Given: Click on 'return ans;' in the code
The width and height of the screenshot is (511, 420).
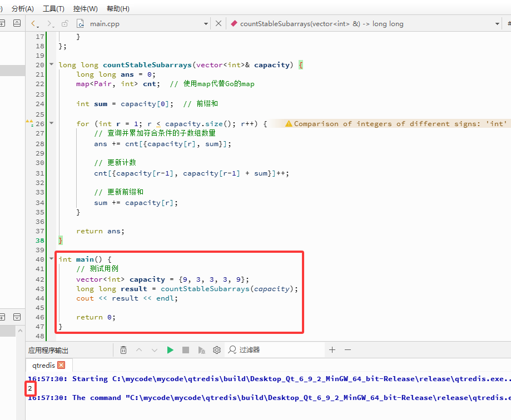Looking at the screenshot, I should (101, 231).
